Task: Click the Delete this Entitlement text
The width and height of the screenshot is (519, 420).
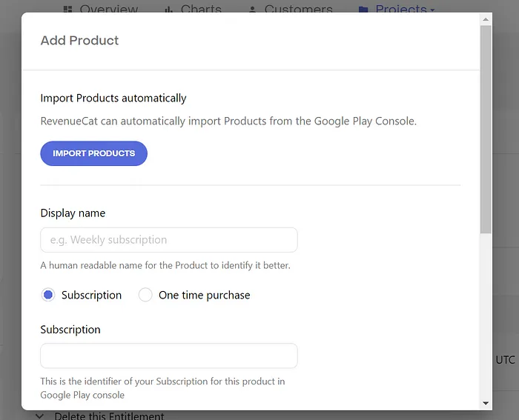Action: coord(108,416)
